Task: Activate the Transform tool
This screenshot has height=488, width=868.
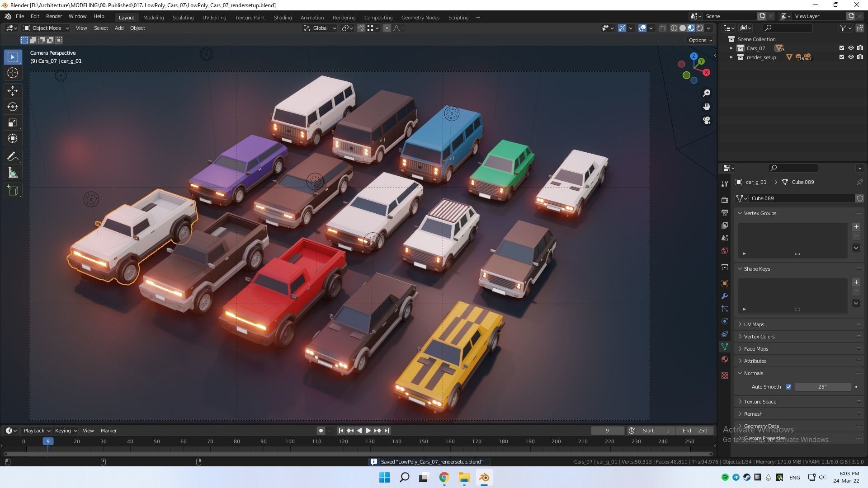Action: pos(13,138)
